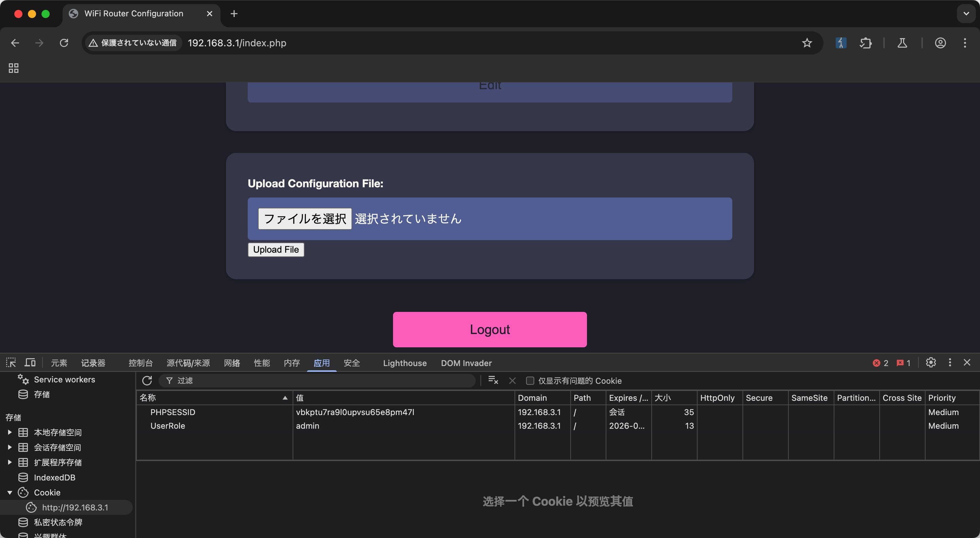The width and height of the screenshot is (980, 538).
Task: Enable the problem-cookies-only checkbox
Action: (530, 381)
